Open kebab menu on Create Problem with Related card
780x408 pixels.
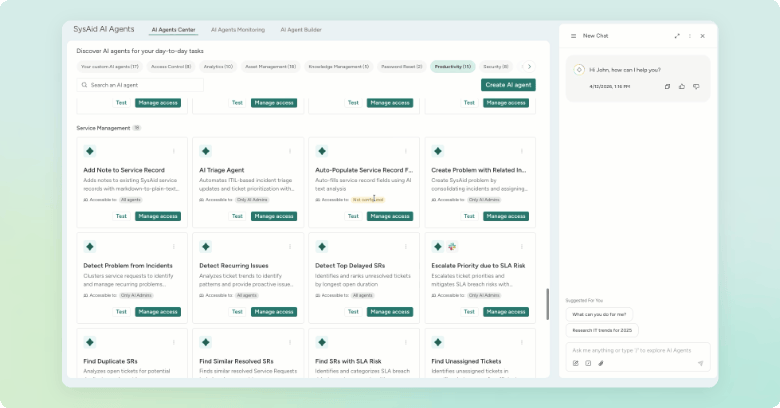pos(521,151)
